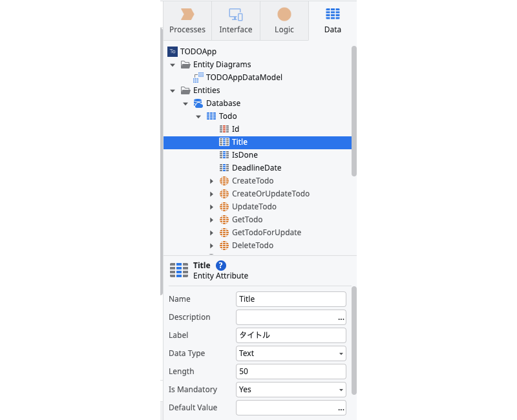Click the blue help question mark icon
Viewport: 517px width, 420px height.
point(221,266)
